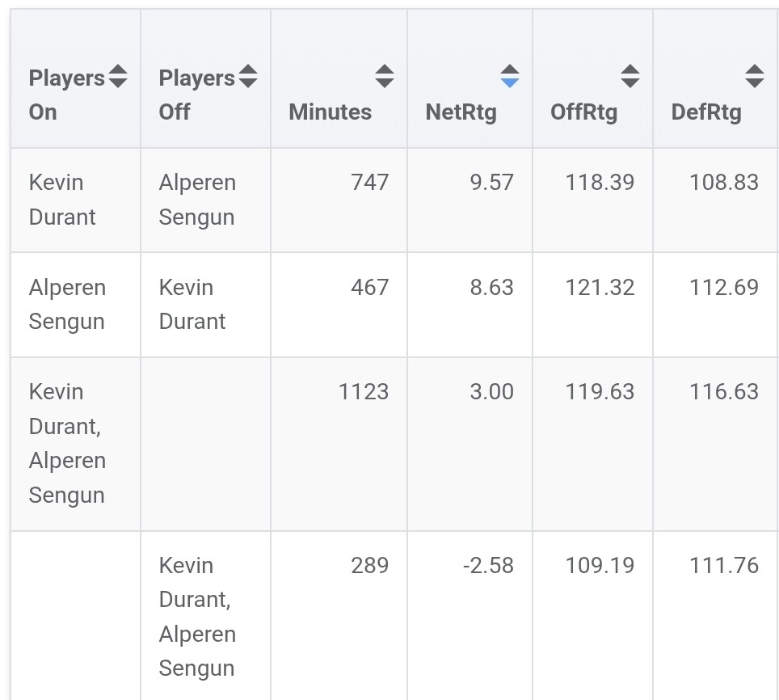The width and height of the screenshot is (779, 700).
Task: Sort table by Minutes arrows icon
Action: (385, 77)
